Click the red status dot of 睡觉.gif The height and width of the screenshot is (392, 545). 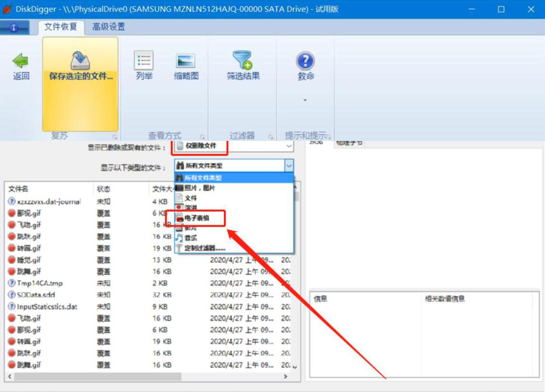pyautogui.click(x=11, y=260)
